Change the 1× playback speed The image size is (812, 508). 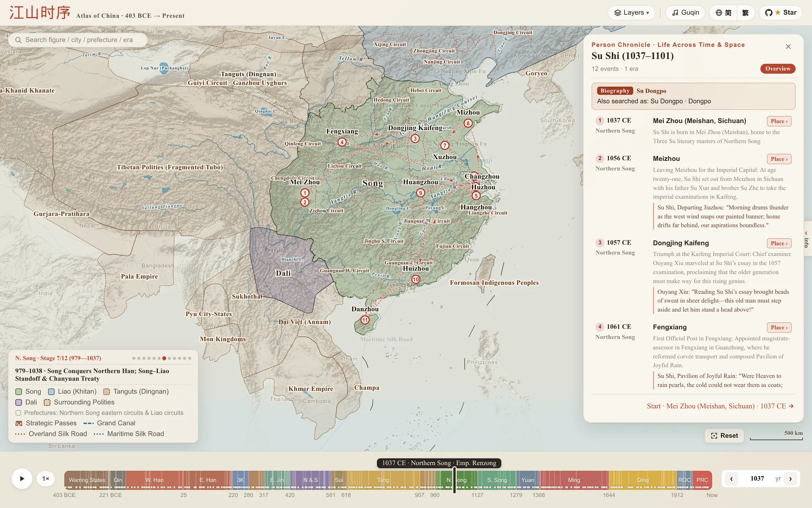[x=46, y=479]
